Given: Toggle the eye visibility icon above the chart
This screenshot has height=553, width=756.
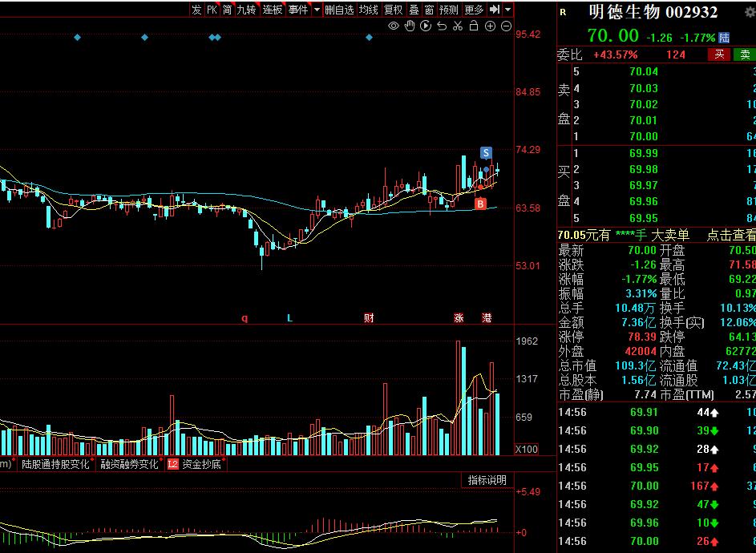Looking at the screenshot, I should (x=394, y=26).
